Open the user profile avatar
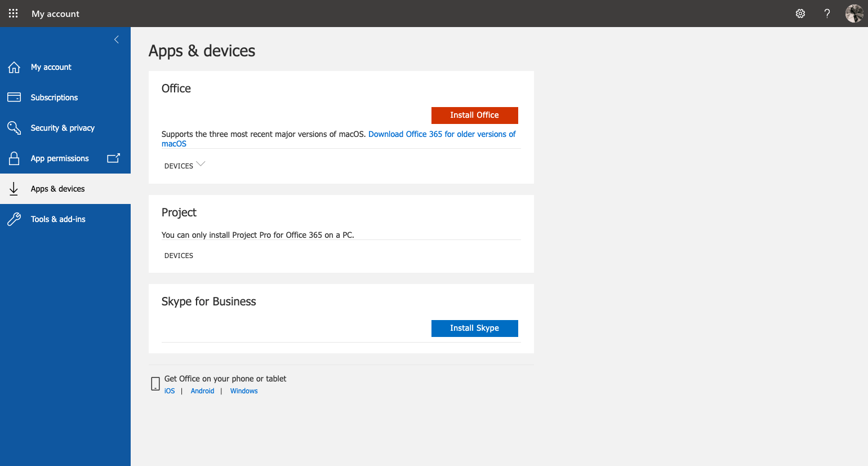The height and width of the screenshot is (466, 868). (x=854, y=14)
